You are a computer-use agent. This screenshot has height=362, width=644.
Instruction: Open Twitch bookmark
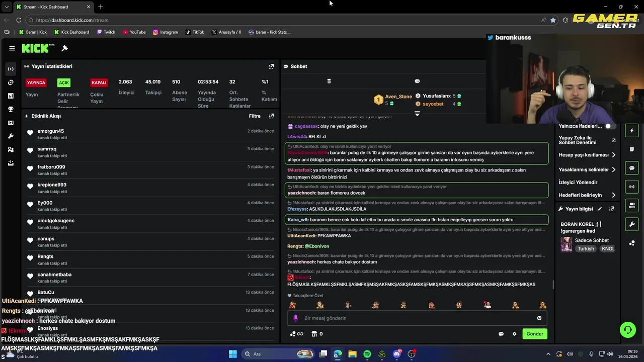click(x=106, y=32)
